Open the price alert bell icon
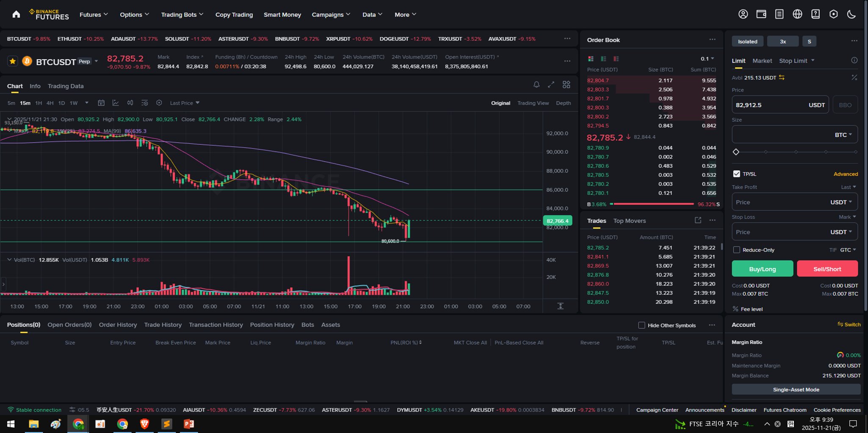 pyautogui.click(x=536, y=85)
